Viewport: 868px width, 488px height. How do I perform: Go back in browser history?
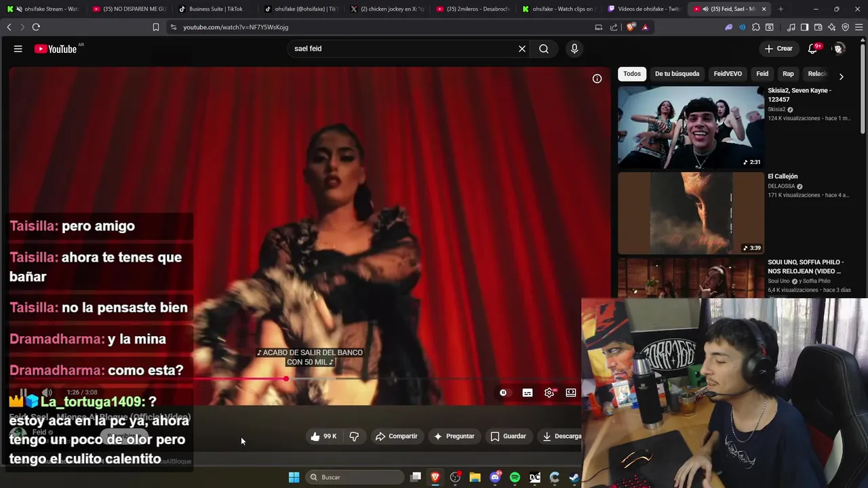coord(9,27)
